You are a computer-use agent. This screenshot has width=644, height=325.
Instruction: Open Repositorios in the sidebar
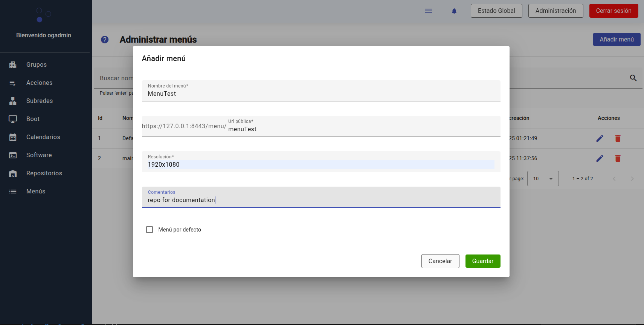coord(44,173)
